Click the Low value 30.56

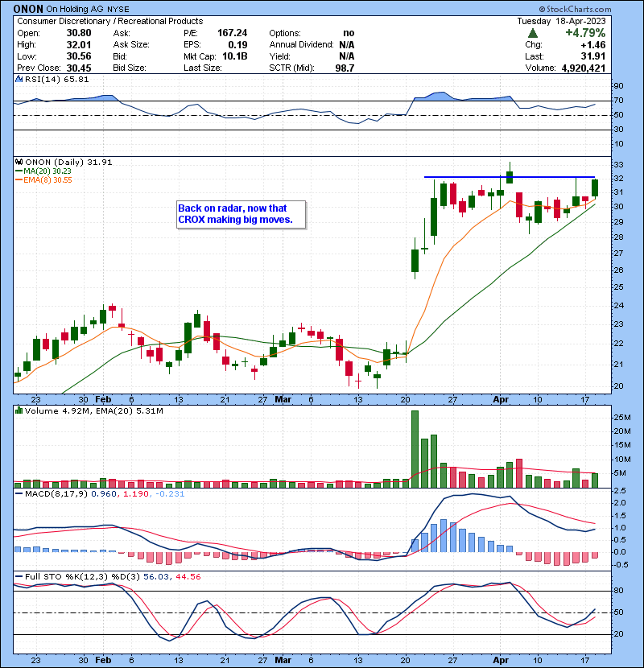click(79, 56)
